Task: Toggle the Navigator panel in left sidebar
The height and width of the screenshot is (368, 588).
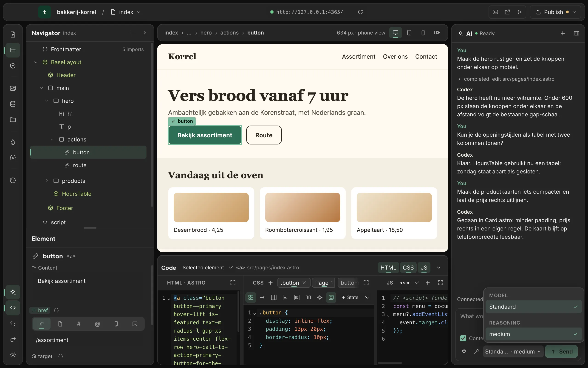Action: pyautogui.click(x=13, y=50)
